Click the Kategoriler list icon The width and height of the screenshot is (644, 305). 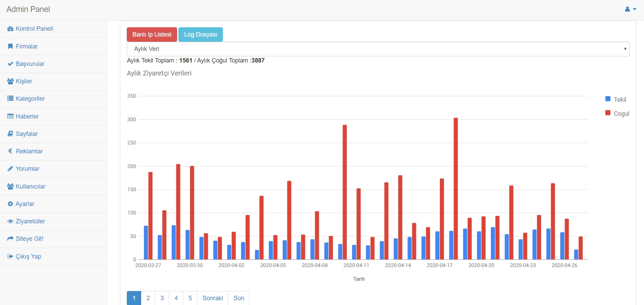click(x=10, y=99)
